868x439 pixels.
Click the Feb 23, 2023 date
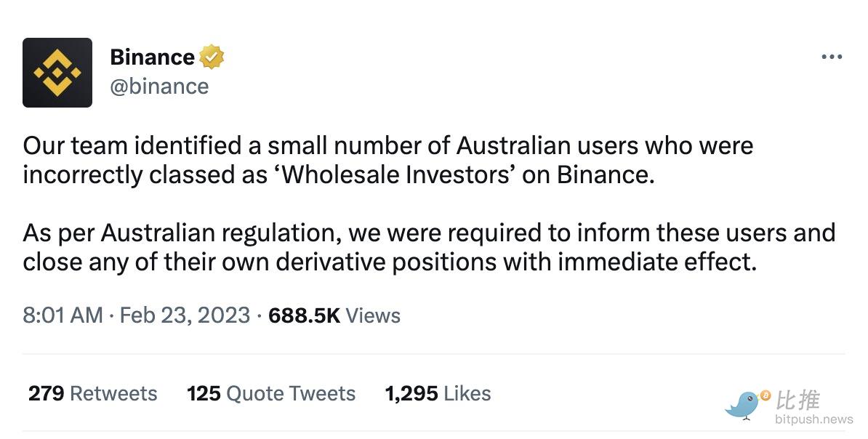(184, 315)
